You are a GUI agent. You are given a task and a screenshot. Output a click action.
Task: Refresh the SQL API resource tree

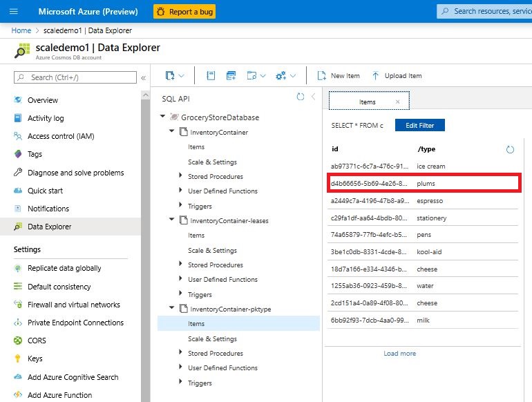pos(301,97)
